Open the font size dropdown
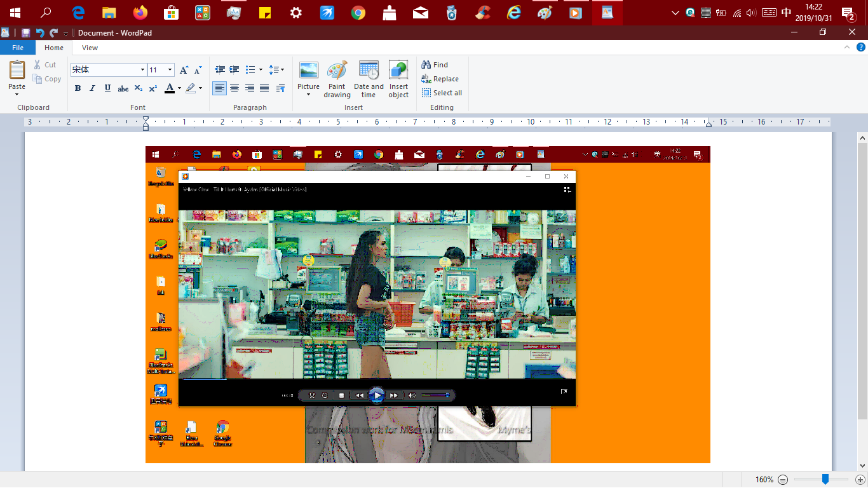This screenshot has height=488, width=868. point(170,70)
